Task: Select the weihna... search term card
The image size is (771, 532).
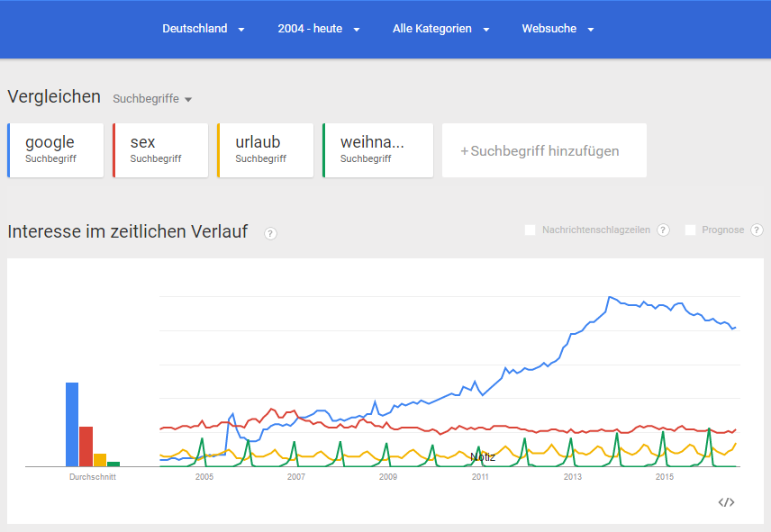Action: pos(378,149)
